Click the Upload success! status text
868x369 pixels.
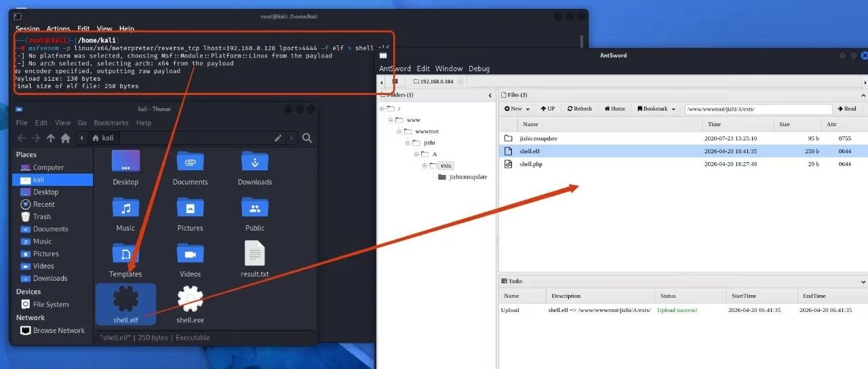pos(677,310)
